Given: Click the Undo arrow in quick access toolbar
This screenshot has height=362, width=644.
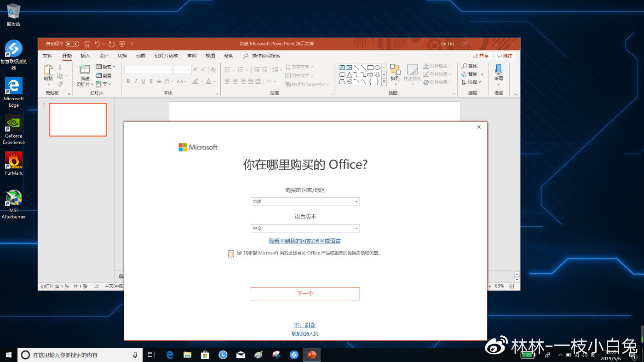Looking at the screenshot, I should click(98, 44).
